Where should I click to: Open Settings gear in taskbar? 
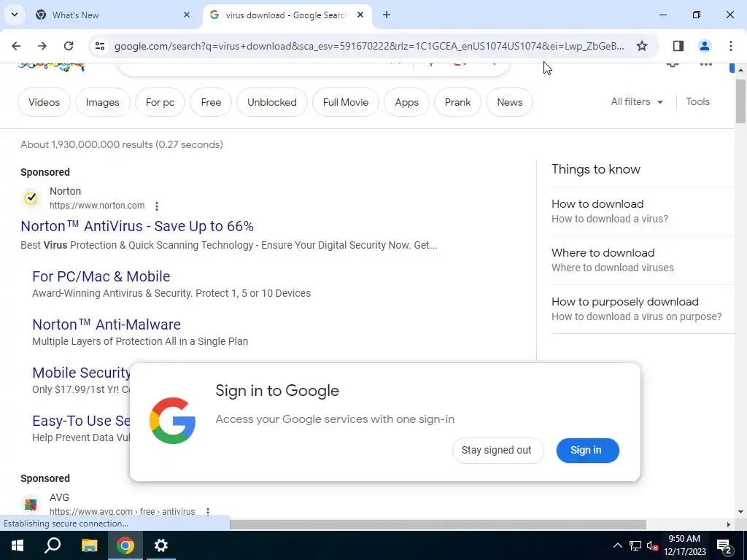161,545
